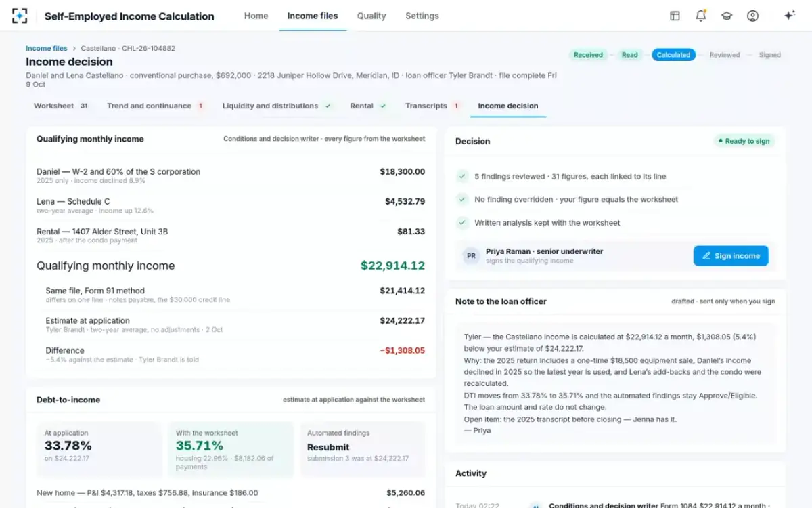Image resolution: width=812 pixels, height=508 pixels.
Task: Click the 'Ready to sign' status badge
Action: pyautogui.click(x=744, y=141)
